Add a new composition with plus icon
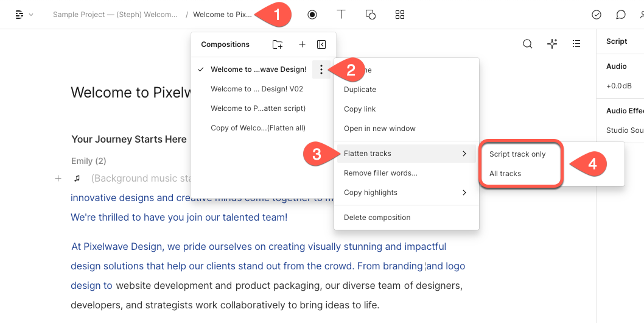Viewport: 644px width, 323px height. [302, 44]
